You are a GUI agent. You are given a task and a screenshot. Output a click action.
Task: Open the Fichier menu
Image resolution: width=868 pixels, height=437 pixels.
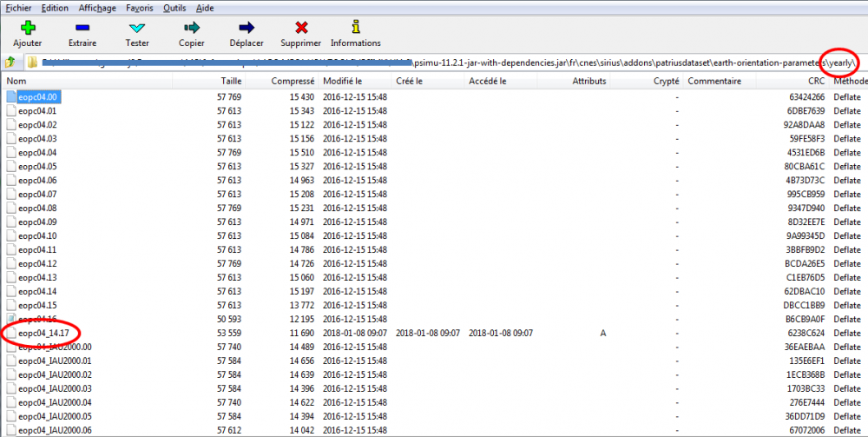[x=18, y=7]
